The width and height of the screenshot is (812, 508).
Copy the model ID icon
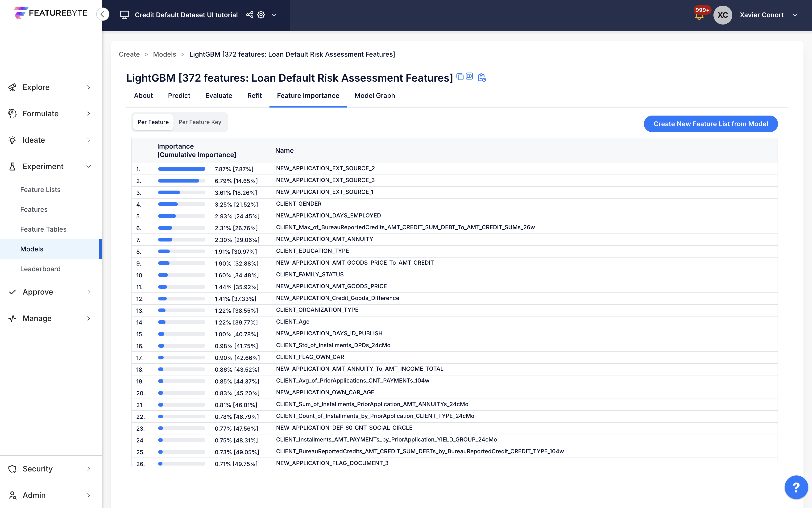[469, 77]
